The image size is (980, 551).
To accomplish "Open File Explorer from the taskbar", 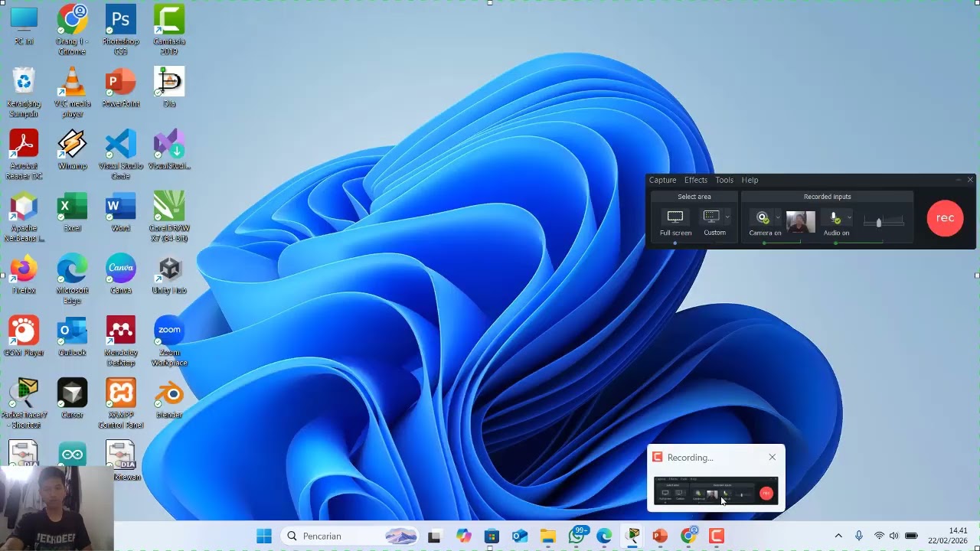I will click(x=547, y=536).
